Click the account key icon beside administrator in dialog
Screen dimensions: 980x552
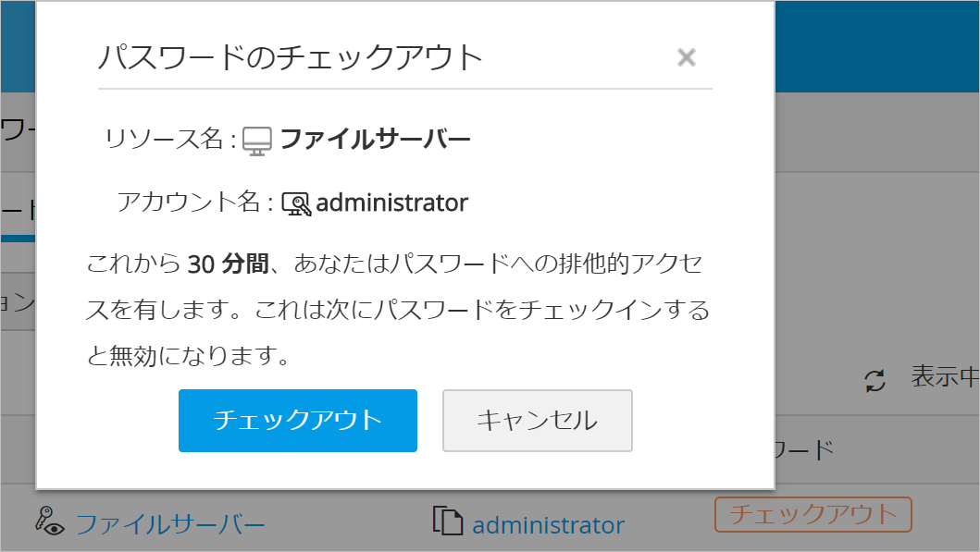click(296, 203)
